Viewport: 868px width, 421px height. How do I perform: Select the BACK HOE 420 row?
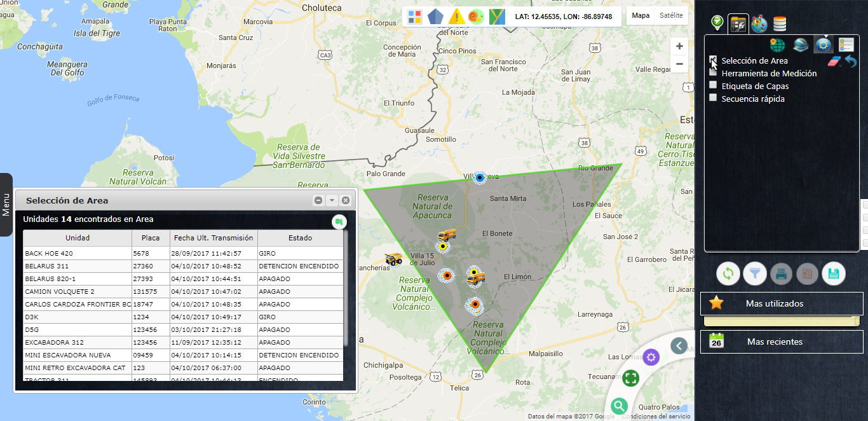tap(183, 253)
